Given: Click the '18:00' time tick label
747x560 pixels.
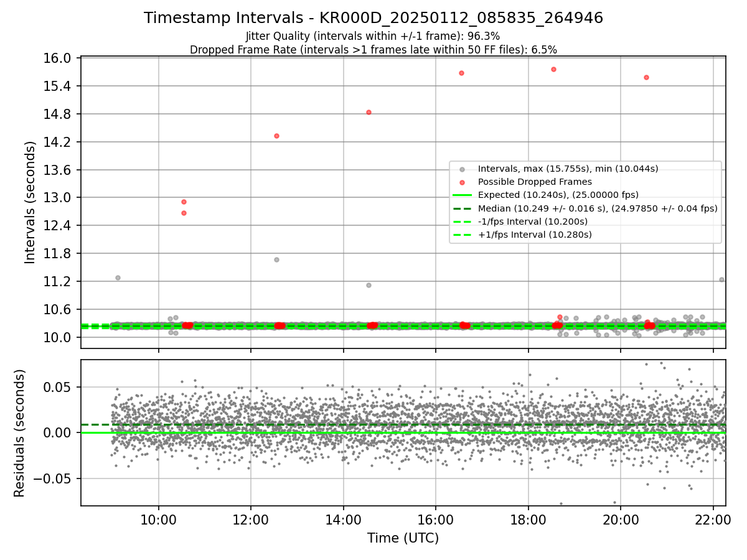Looking at the screenshot, I should [x=529, y=519].
